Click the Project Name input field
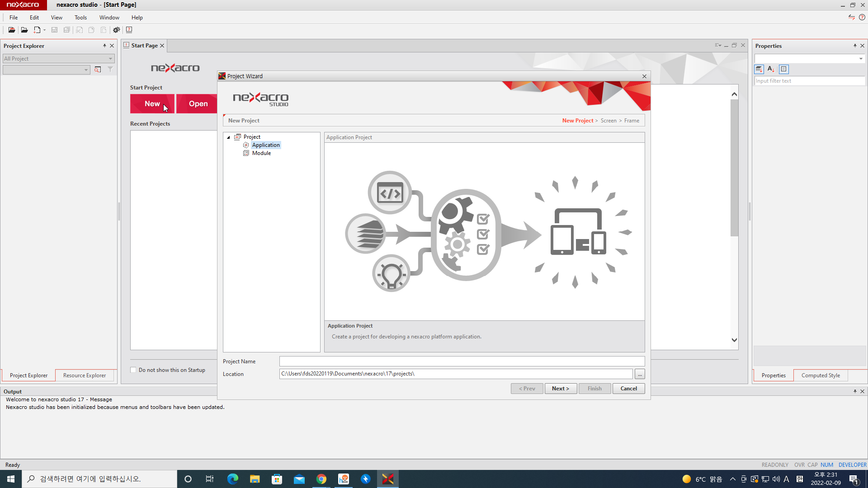868x488 pixels. [x=462, y=361]
